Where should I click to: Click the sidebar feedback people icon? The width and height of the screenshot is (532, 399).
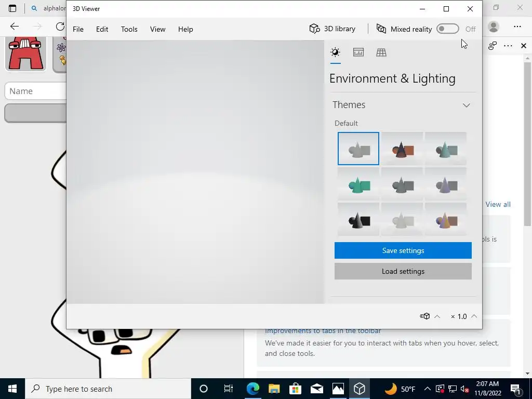point(493,46)
